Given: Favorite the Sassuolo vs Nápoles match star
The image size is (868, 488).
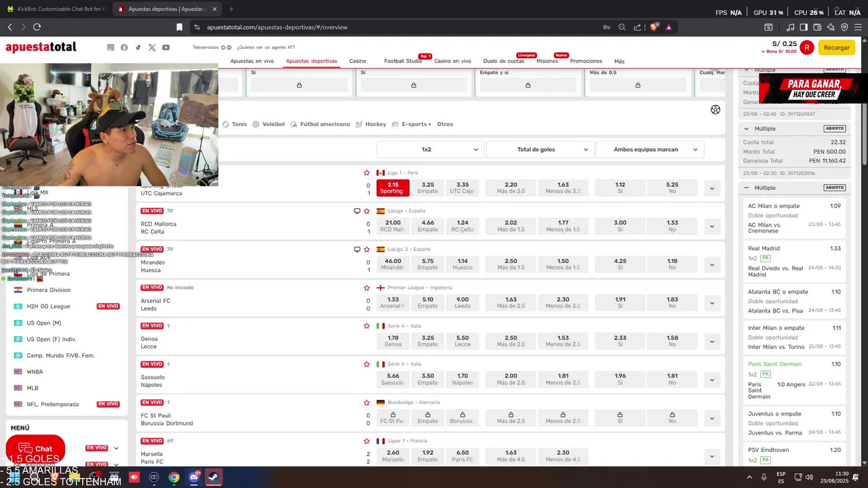Looking at the screenshot, I should 367,364.
